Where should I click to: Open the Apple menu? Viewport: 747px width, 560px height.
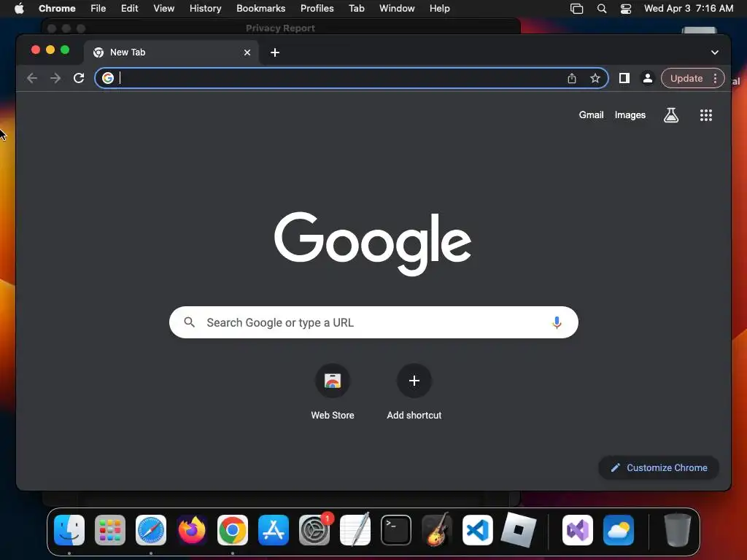click(19, 9)
